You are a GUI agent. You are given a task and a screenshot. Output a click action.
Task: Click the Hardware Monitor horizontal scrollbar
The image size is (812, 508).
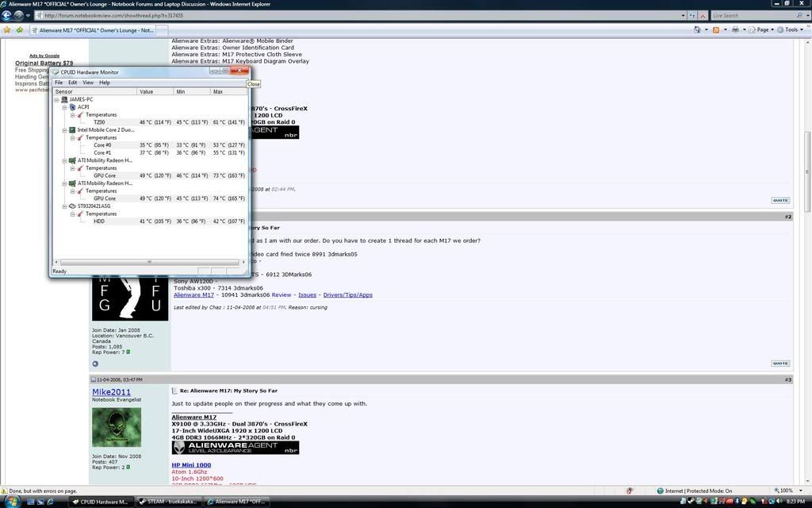pyautogui.click(x=149, y=262)
